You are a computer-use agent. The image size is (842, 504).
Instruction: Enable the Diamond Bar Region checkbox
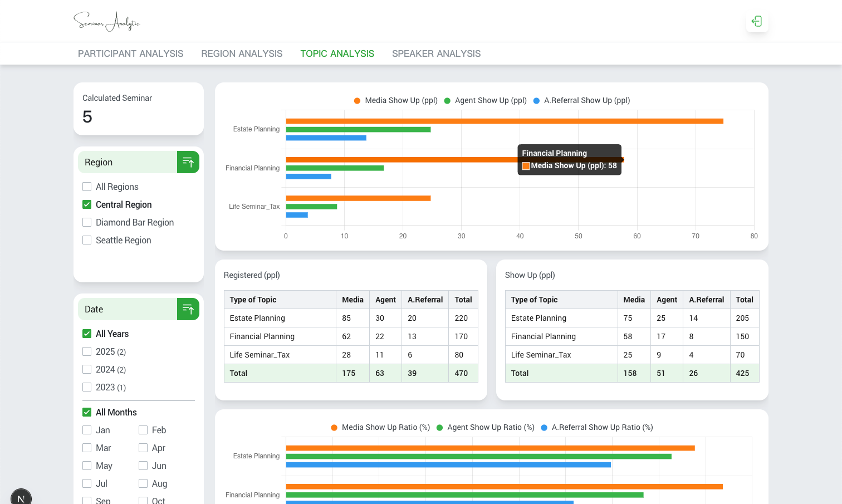(x=87, y=222)
